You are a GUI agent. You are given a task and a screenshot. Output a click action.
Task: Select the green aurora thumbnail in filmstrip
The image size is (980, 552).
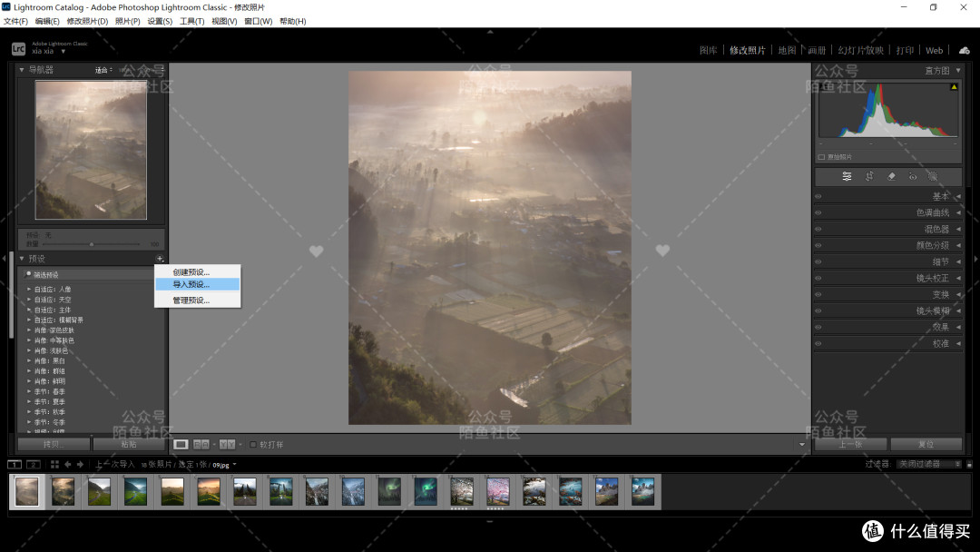[426, 491]
